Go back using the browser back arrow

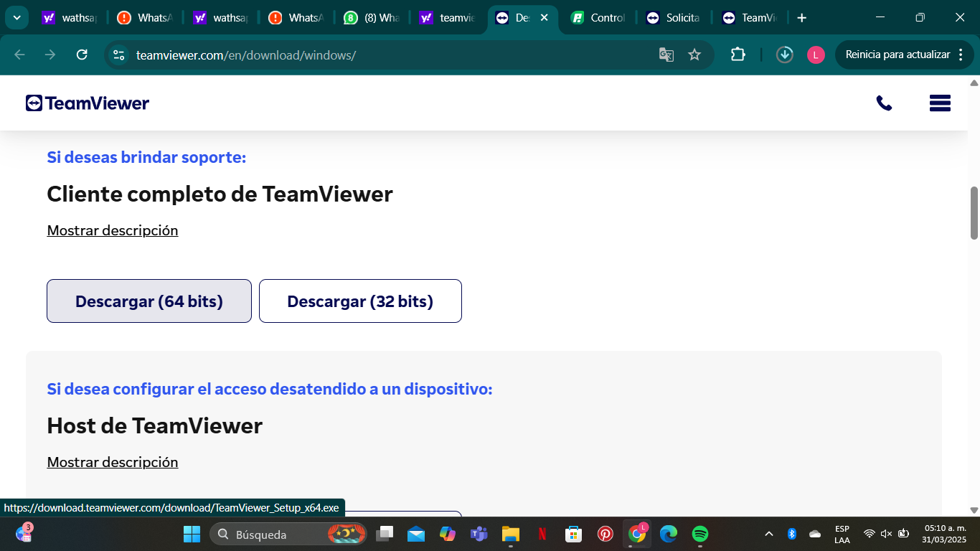(19, 55)
